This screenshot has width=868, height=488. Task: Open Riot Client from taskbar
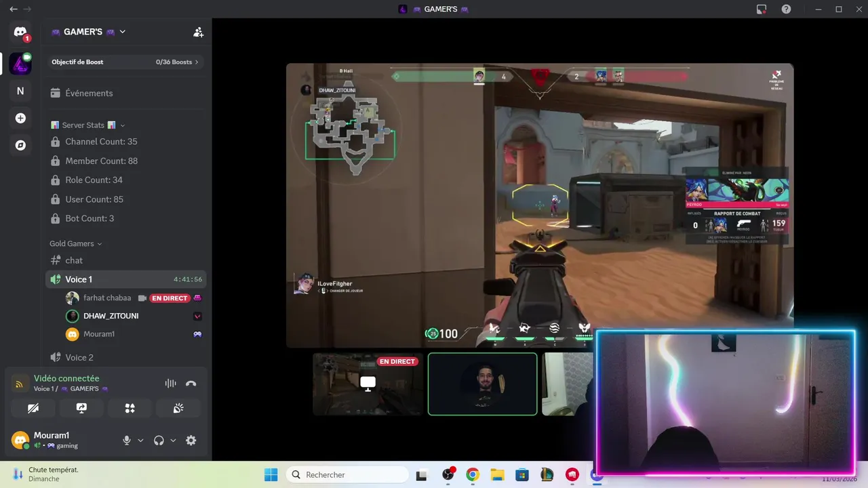[572, 474]
